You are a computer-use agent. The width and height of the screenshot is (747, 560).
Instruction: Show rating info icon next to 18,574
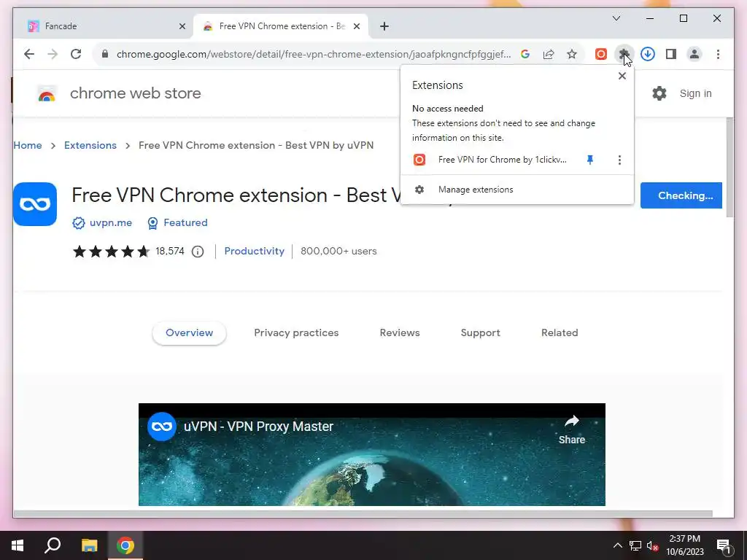[198, 252]
